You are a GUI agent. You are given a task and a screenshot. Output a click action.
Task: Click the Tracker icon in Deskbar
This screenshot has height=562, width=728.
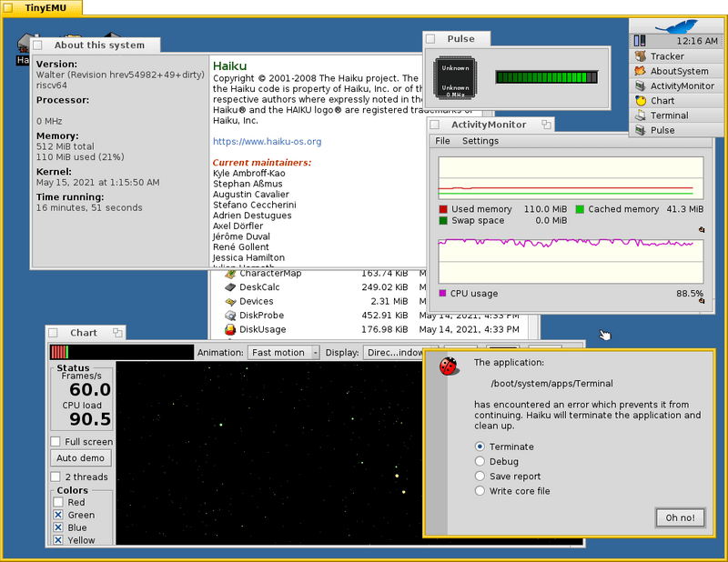(641, 56)
